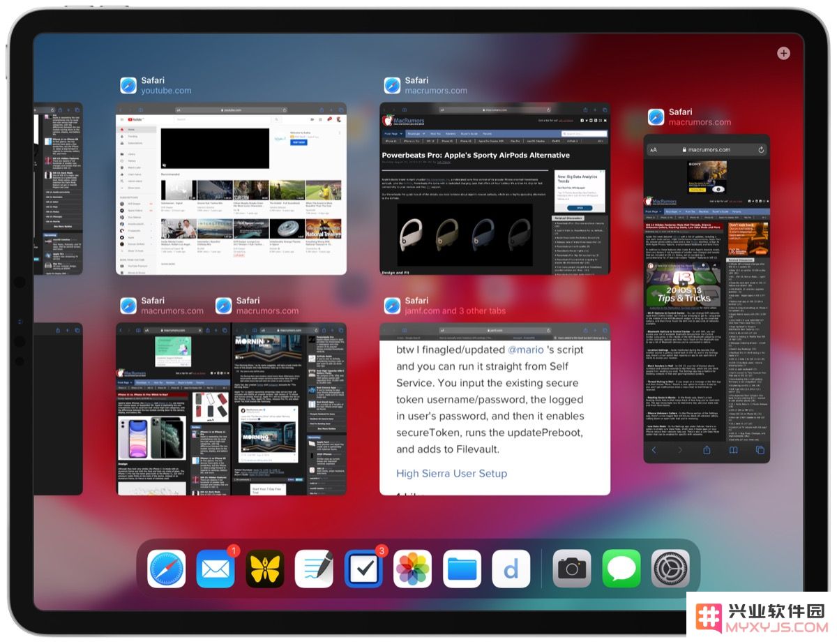Tap Safari icon above the Powerbeats macrumors window
This screenshot has width=837, height=644.
click(392, 85)
